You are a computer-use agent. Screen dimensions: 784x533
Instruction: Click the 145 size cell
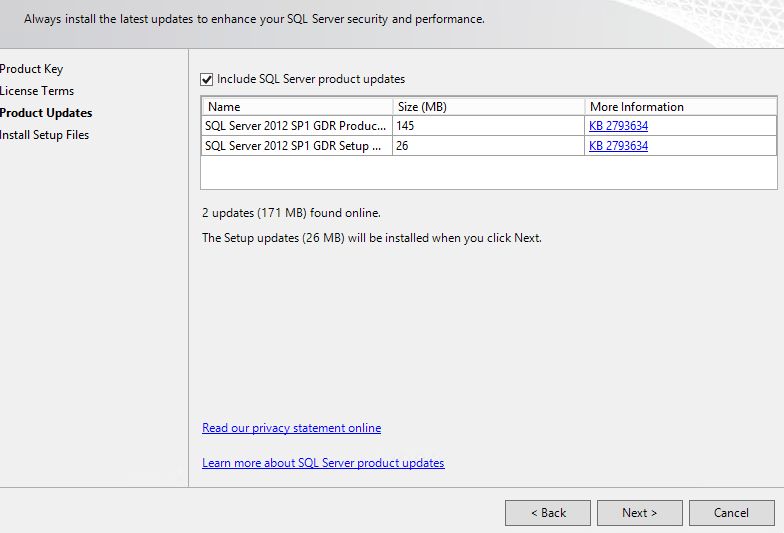pyautogui.click(x=488, y=126)
